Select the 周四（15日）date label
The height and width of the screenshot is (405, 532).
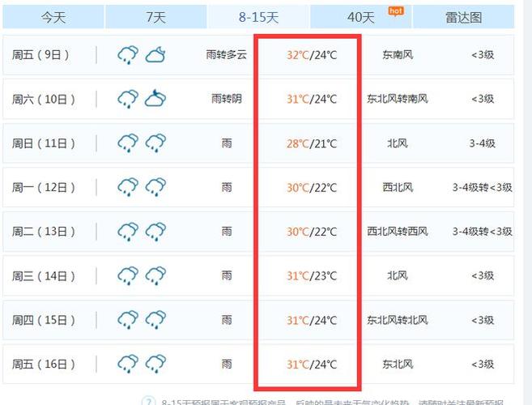[x=44, y=320]
